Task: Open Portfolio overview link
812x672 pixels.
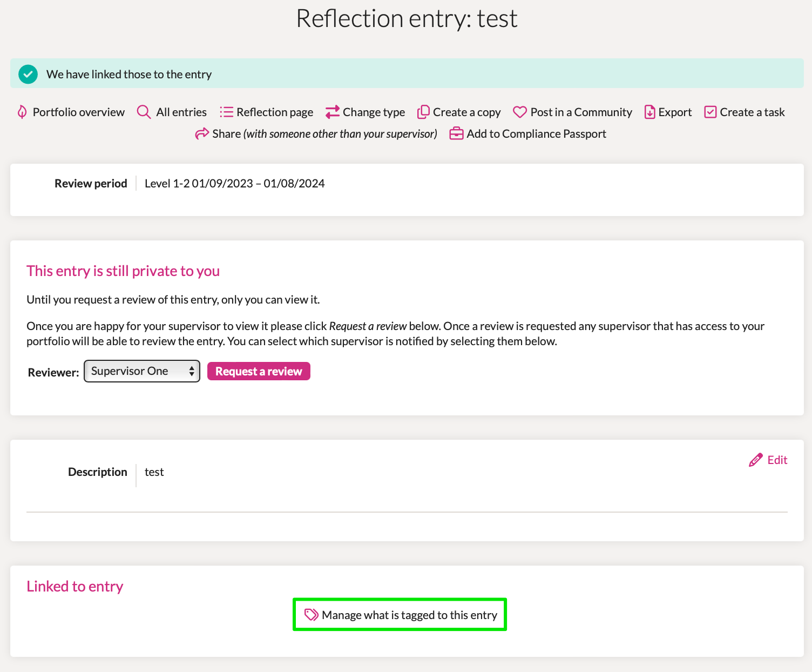Action: [x=78, y=112]
